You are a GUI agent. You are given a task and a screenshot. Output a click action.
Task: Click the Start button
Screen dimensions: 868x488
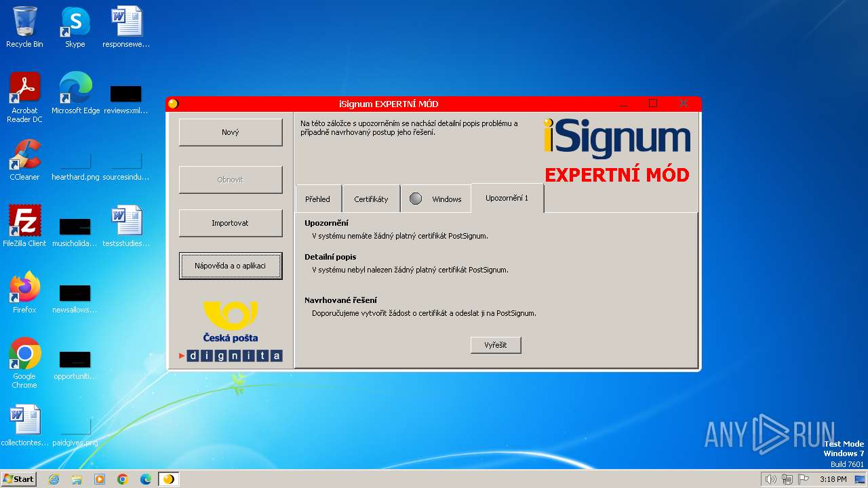[19, 479]
